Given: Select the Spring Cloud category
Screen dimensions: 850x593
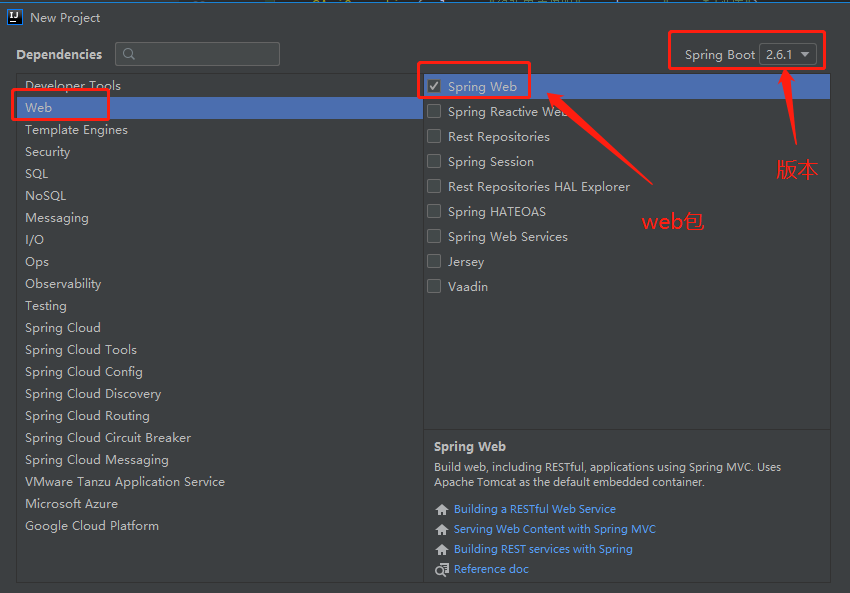Looking at the screenshot, I should [220, 328].
